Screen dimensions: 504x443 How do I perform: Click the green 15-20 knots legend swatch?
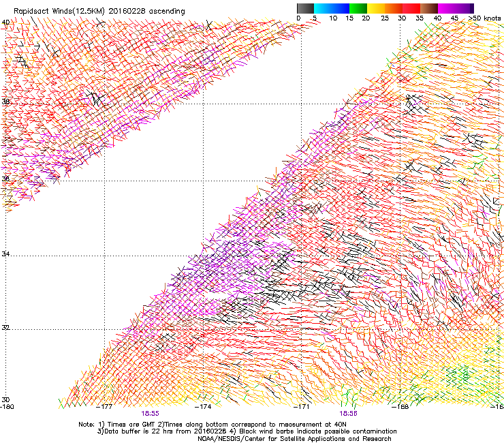click(358, 8)
